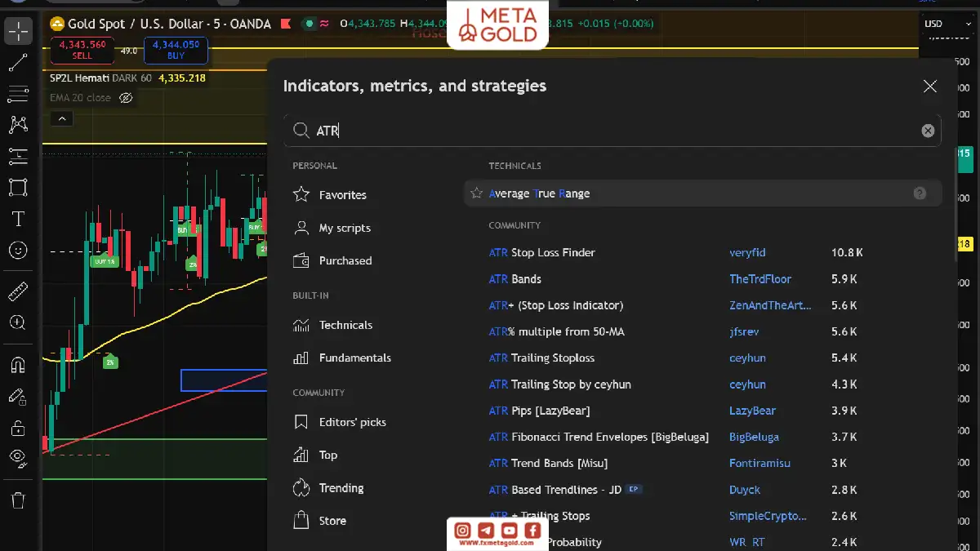Open author BigBeluga profile link
This screenshot has width=980, height=551.
[x=754, y=437]
